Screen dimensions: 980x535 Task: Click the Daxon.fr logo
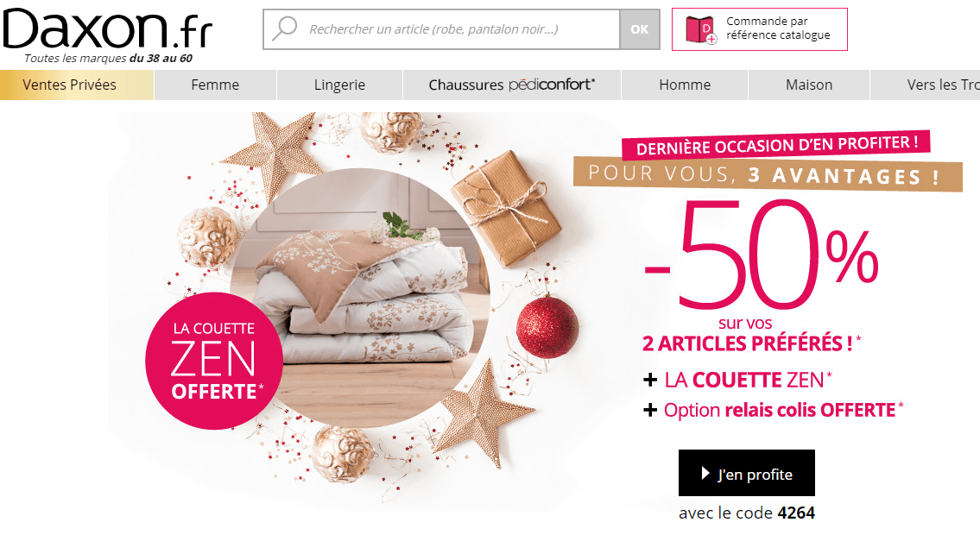108,30
